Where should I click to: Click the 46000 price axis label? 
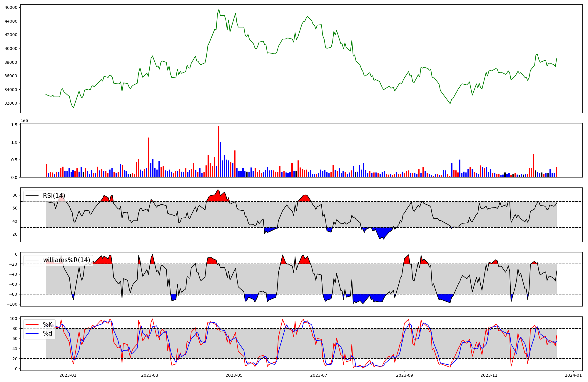pos(11,7)
